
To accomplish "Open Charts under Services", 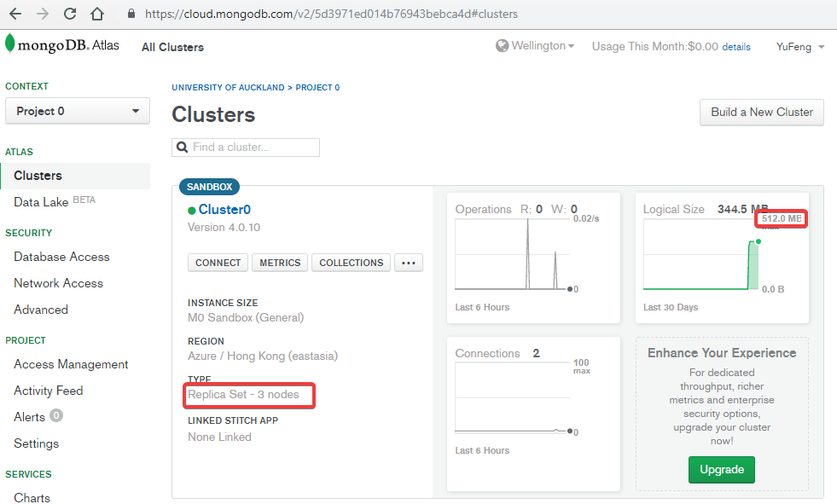I will pyautogui.click(x=32, y=497).
